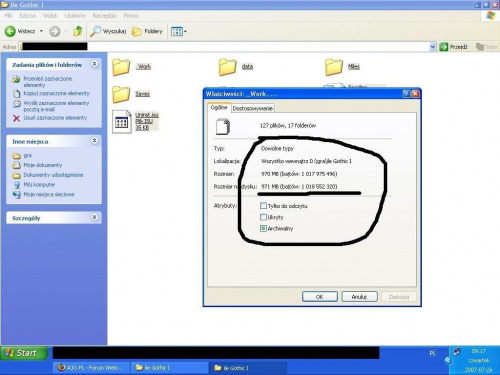This screenshot has height=375, width=500.
Task: Open the views dropdown arrow in toolbar
Action: point(185,32)
